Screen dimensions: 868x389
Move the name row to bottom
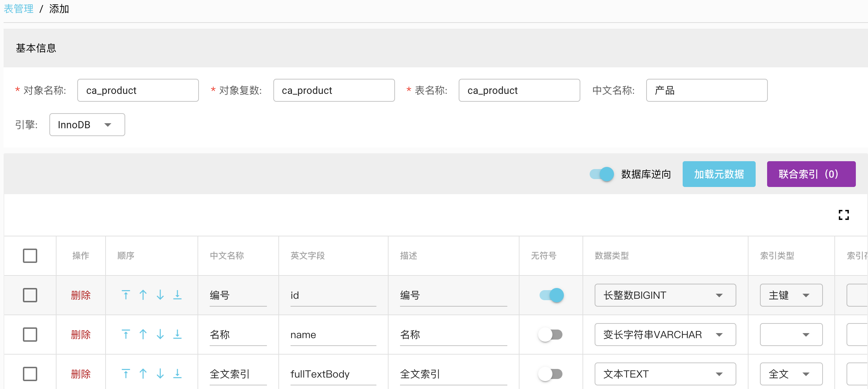click(177, 334)
